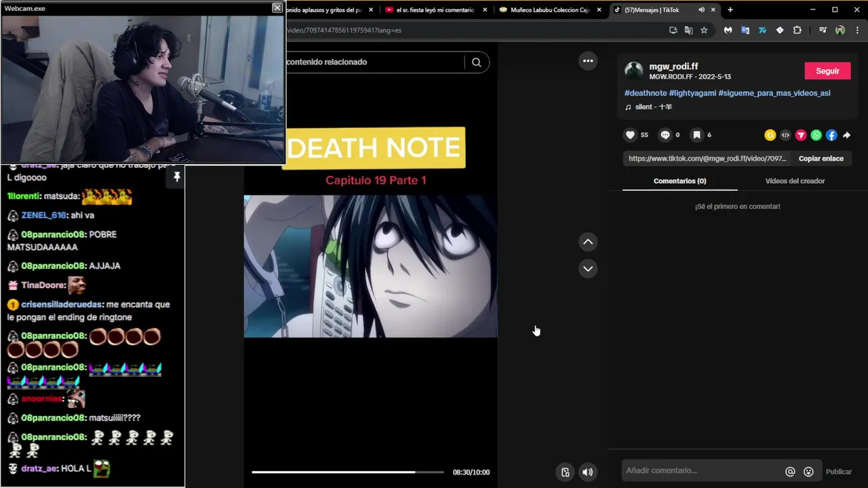
Task: Open the Malwarebytes extension icon
Action: coord(728,30)
